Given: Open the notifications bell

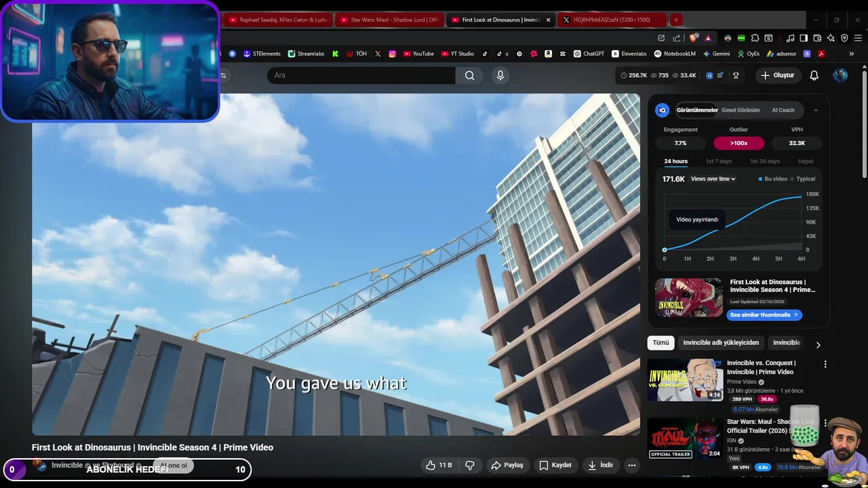Looking at the screenshot, I should tap(814, 75).
